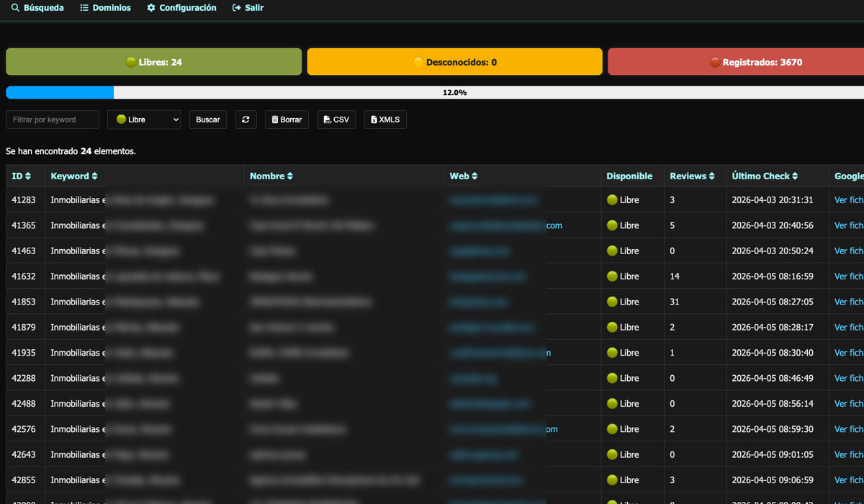The image size is (864, 504).
Task: Click green Libre dot in row 42488
Action: [612, 403]
